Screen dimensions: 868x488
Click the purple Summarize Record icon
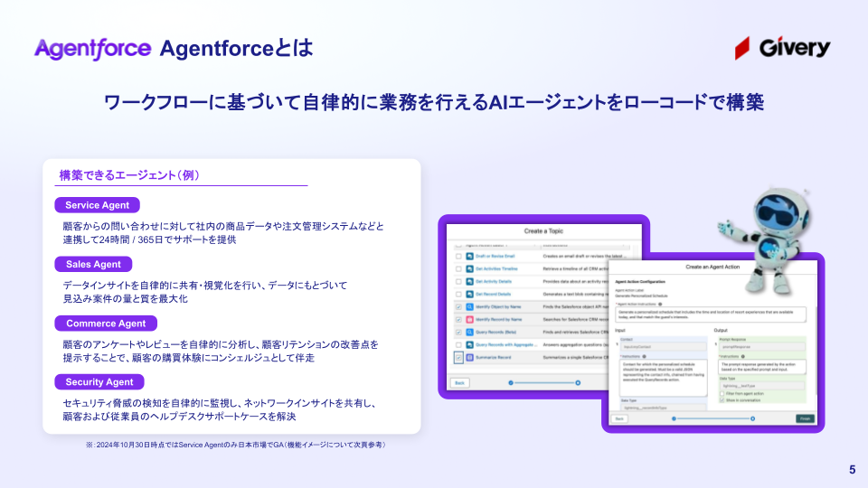(x=469, y=358)
